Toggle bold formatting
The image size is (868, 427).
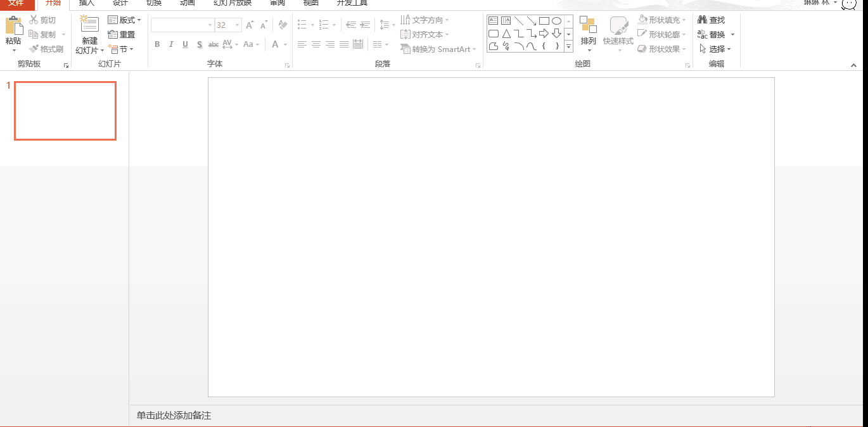point(157,44)
